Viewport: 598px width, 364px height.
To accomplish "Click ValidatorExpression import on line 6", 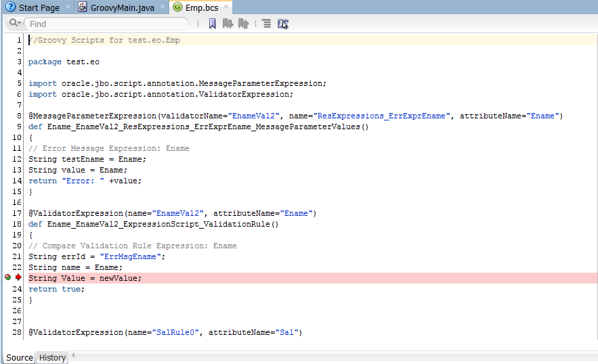I will coord(161,94).
